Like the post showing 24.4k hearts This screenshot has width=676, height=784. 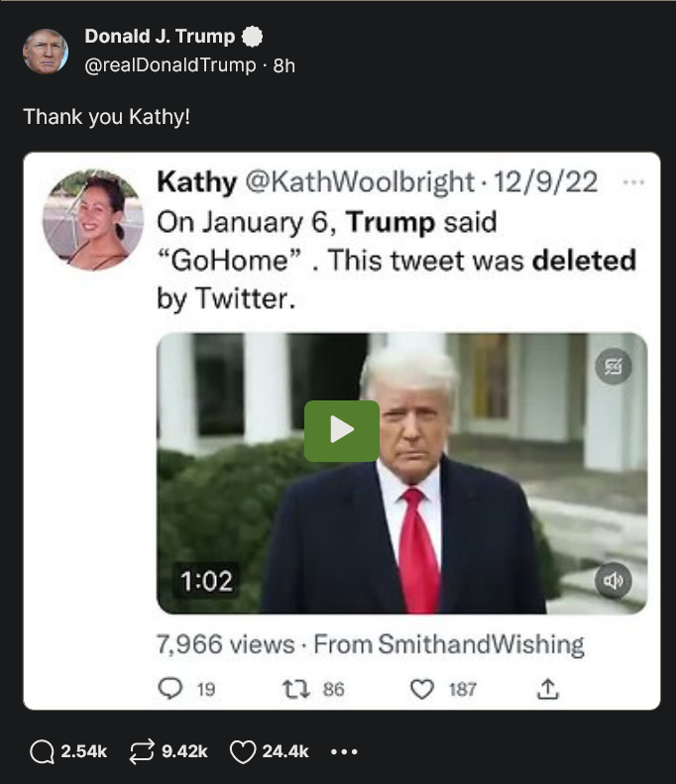243,752
